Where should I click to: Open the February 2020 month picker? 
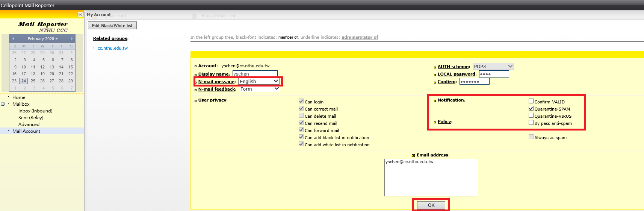[42, 39]
